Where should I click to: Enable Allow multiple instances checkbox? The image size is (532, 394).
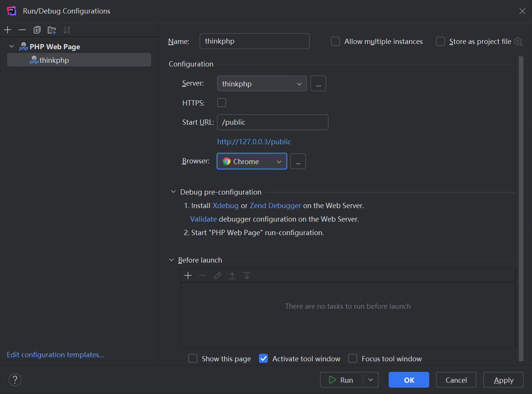335,41
